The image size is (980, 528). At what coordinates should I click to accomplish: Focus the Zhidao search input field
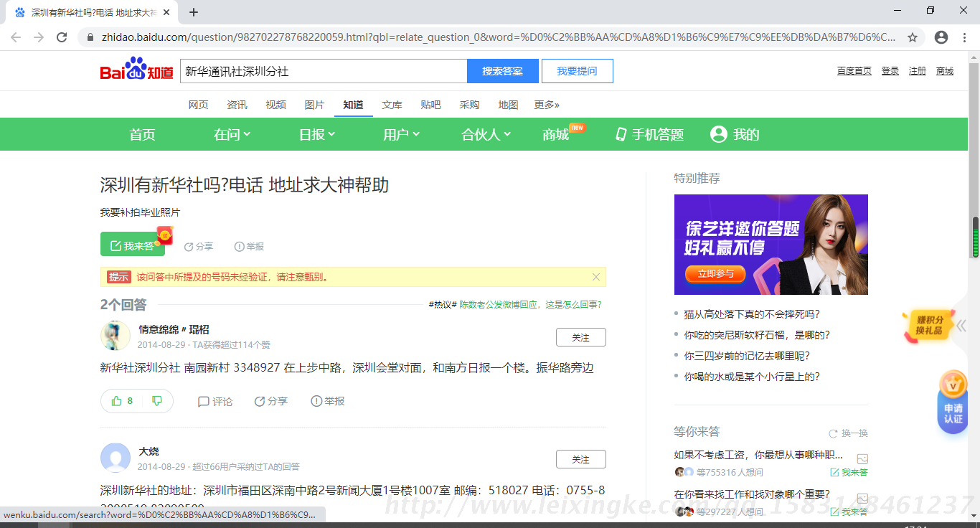click(x=324, y=71)
